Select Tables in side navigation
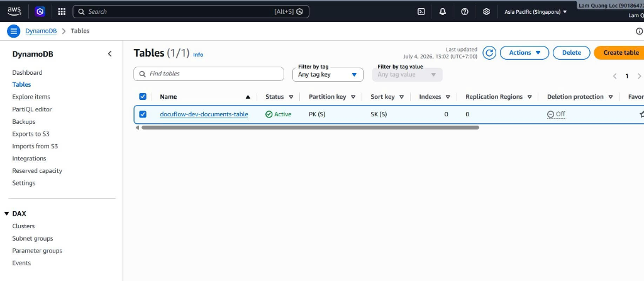Viewport: 644px width, 281px height. coord(21,85)
